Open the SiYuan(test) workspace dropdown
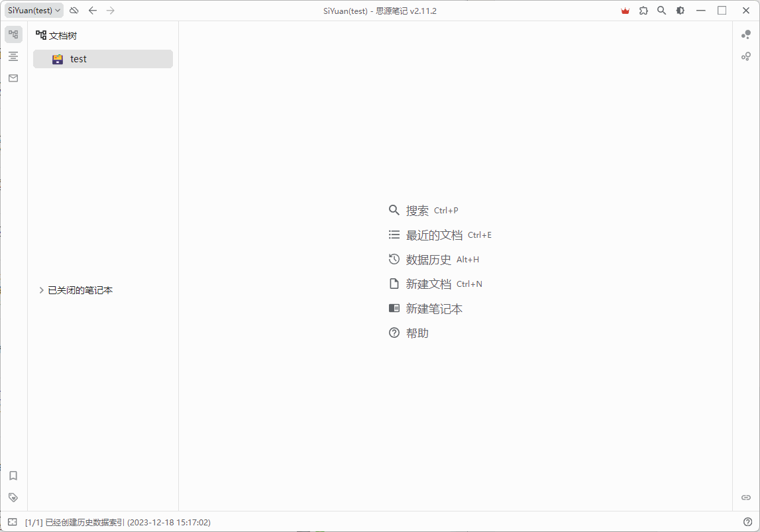Viewport: 760px width, 532px height. point(33,10)
